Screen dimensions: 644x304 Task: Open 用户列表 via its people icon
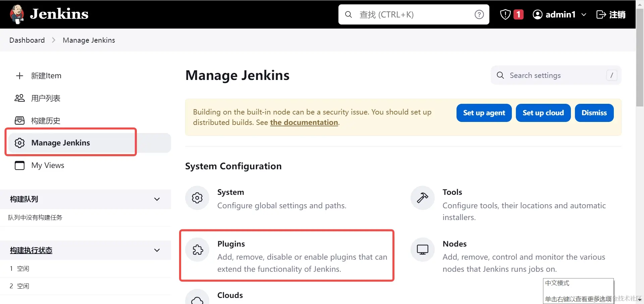(19, 98)
